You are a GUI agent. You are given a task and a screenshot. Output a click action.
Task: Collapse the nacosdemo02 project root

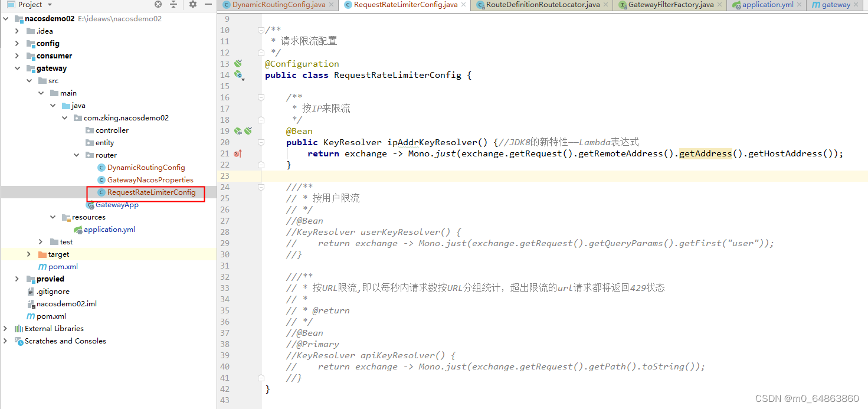(5, 19)
